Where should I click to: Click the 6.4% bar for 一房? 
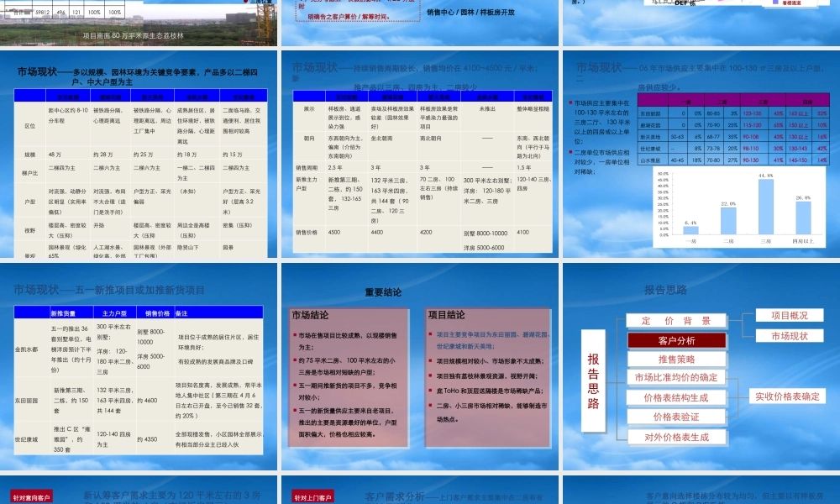[x=690, y=230]
